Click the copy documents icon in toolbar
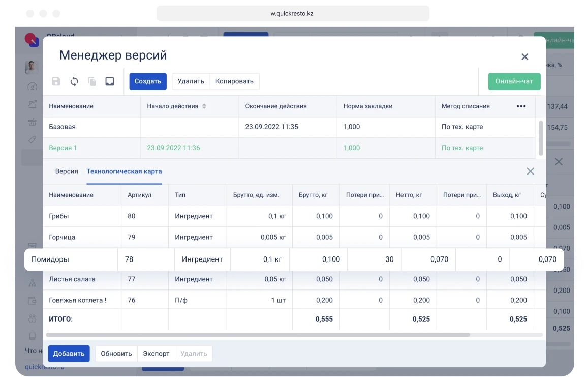588x377 pixels. point(92,81)
